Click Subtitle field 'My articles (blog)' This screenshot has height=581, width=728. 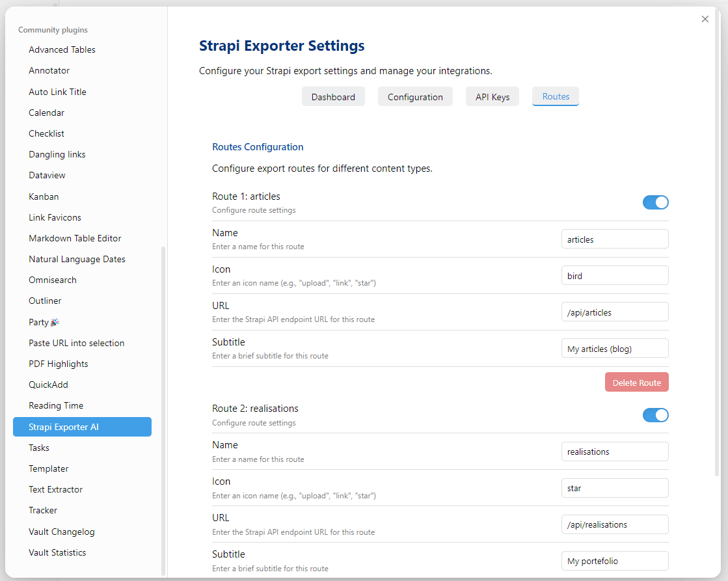[x=615, y=349]
